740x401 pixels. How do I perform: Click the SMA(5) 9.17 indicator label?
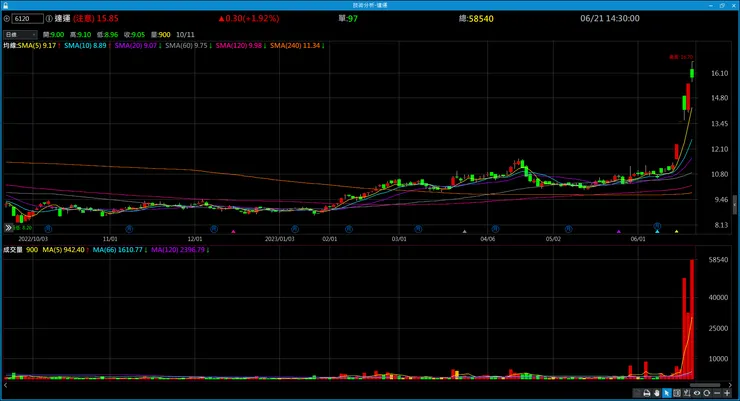click(39, 46)
